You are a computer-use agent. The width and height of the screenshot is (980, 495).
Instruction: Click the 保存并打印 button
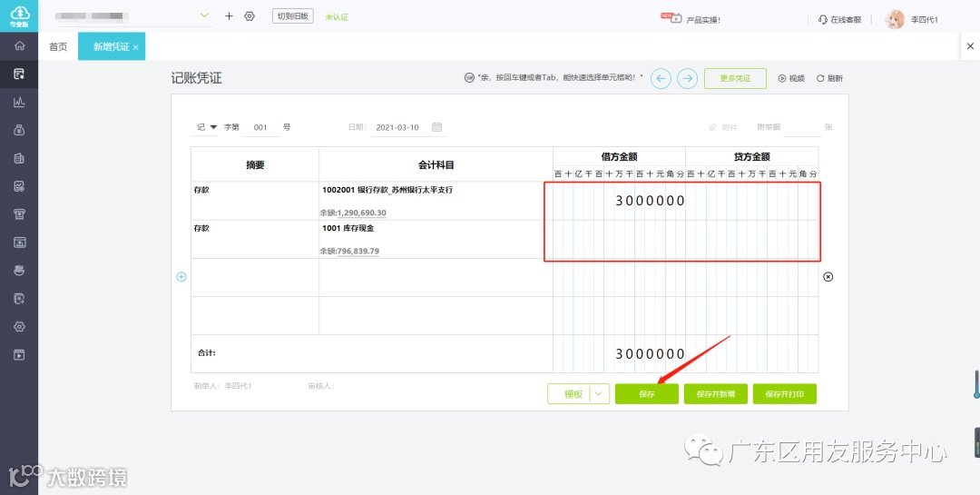(x=784, y=393)
